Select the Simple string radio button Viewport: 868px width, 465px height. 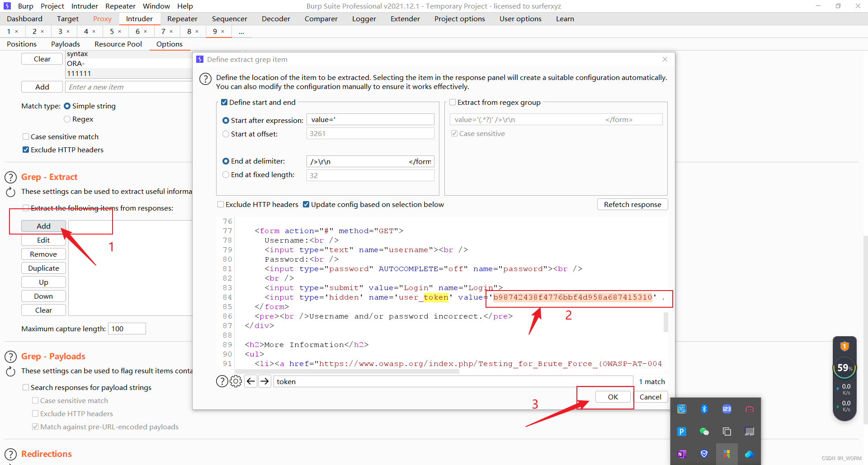(67, 106)
